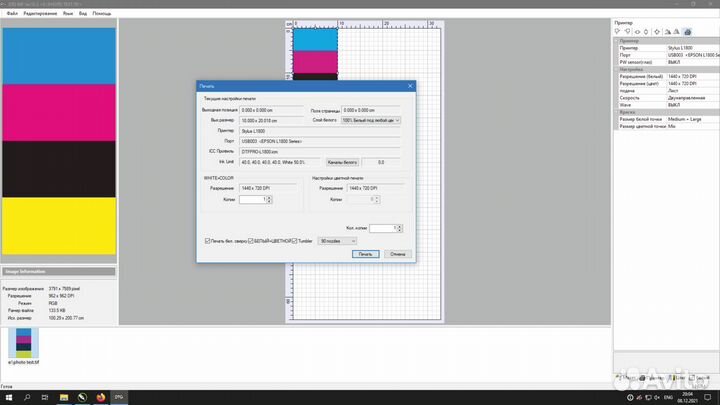Click the second triangle-shaped icon in Printer toolbar
The width and height of the screenshot is (720, 405).
click(676, 32)
